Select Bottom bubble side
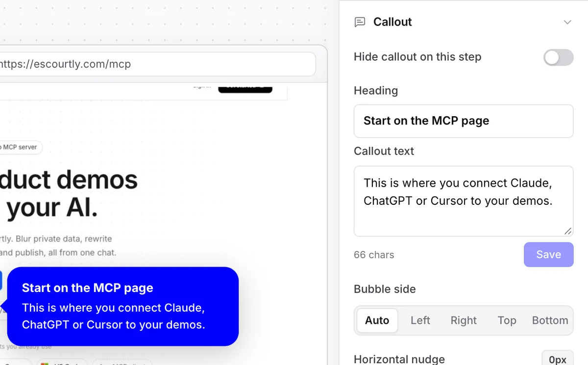The width and height of the screenshot is (588, 365). click(550, 320)
